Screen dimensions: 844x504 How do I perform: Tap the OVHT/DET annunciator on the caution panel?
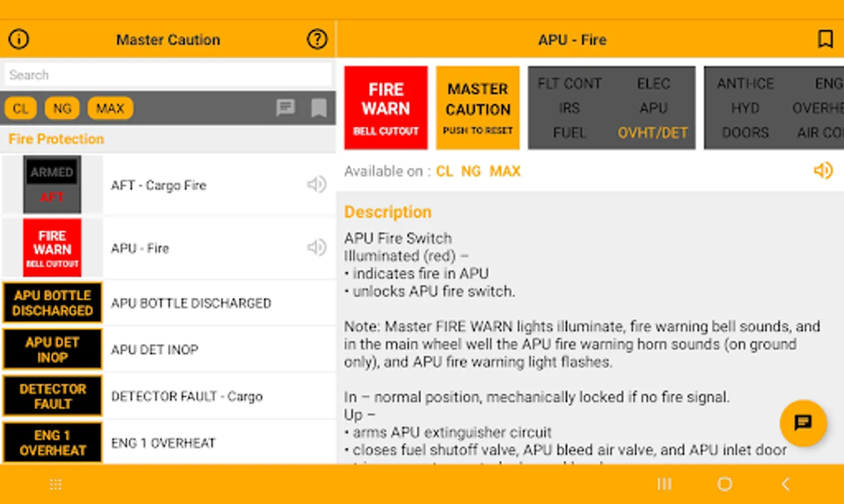[x=652, y=133]
